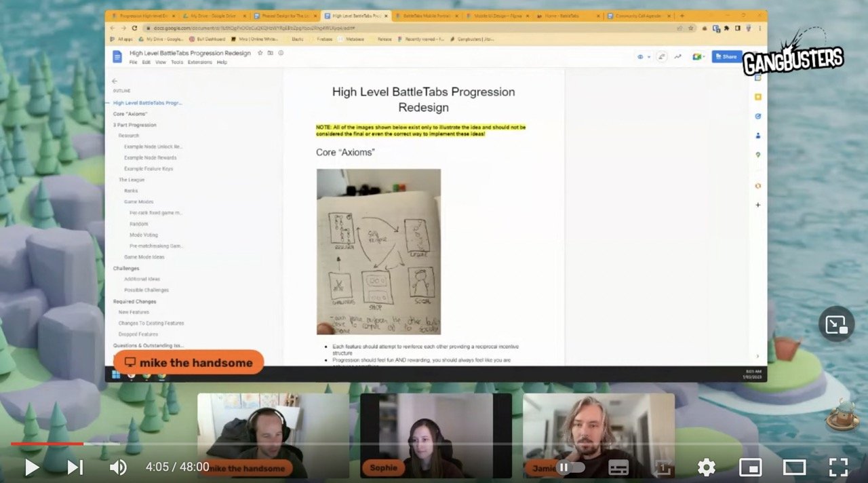
Task: Collapse the outline with back arrow
Action: (x=114, y=81)
